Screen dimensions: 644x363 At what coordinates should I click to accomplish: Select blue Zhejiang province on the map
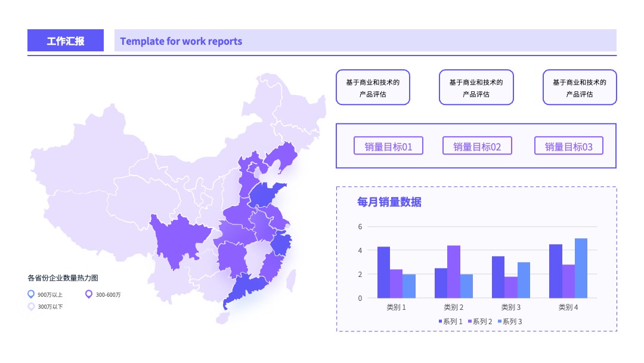pos(281,244)
